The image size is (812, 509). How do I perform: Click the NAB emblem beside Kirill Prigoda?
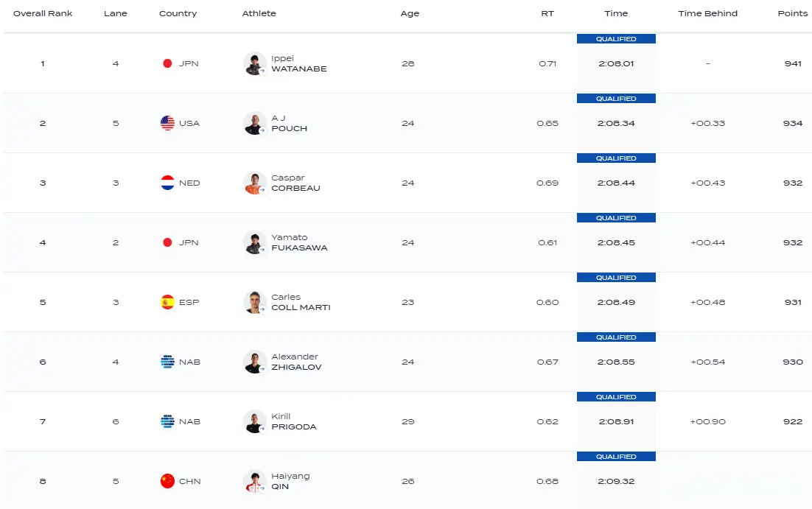click(167, 421)
